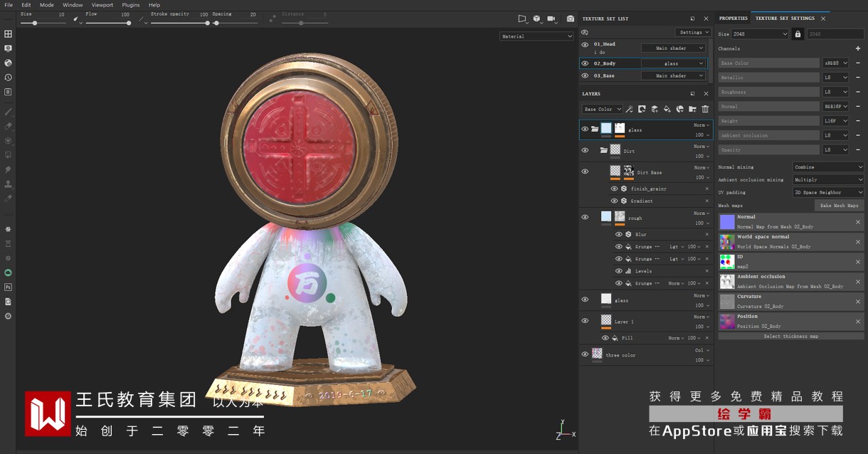Viewport: 868px width, 454px height.
Task: Click the green cloud plugin icon
Action: click(x=9, y=273)
